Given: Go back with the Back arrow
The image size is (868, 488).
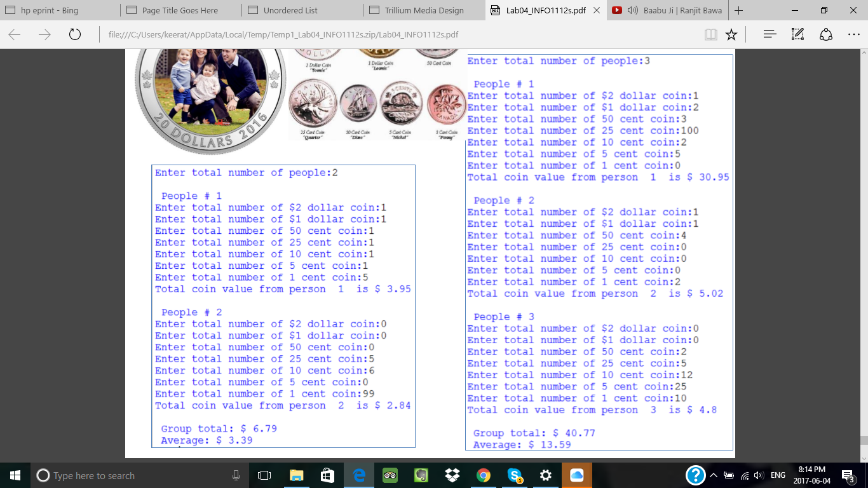Looking at the screenshot, I should pyautogui.click(x=15, y=34).
